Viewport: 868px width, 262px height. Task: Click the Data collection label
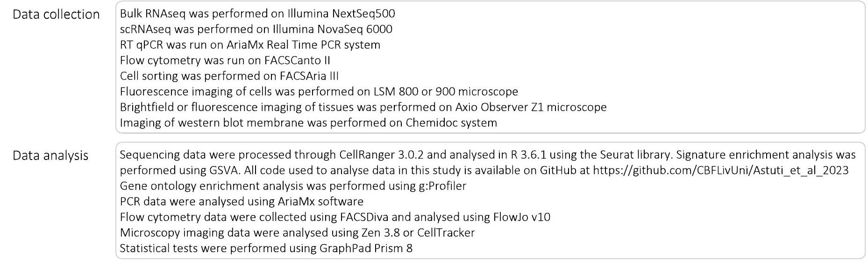[x=56, y=15]
